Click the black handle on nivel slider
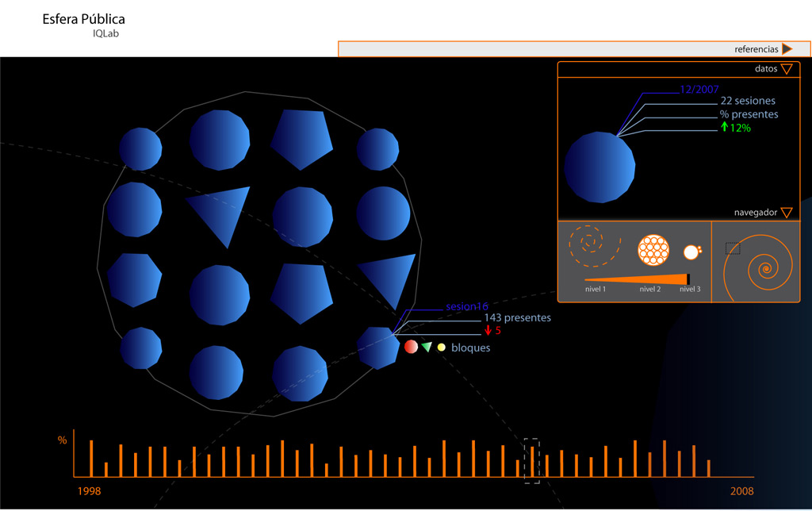The width and height of the screenshot is (812, 511). pos(688,279)
